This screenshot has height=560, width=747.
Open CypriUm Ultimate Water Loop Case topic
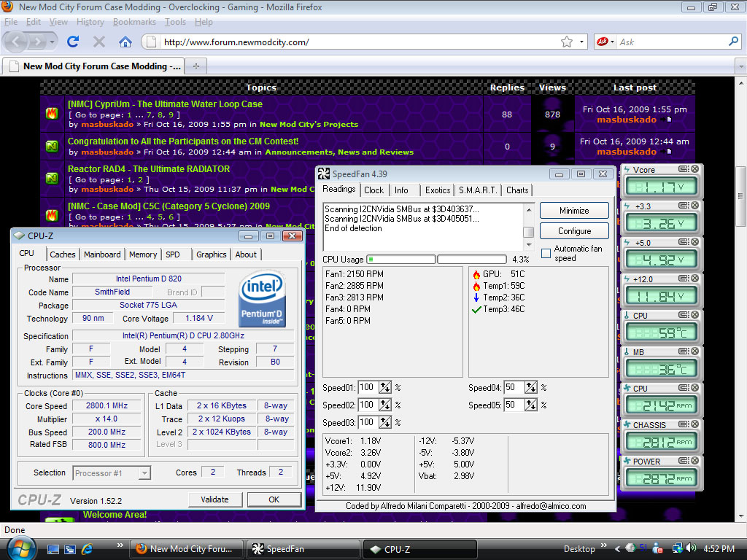pos(165,104)
